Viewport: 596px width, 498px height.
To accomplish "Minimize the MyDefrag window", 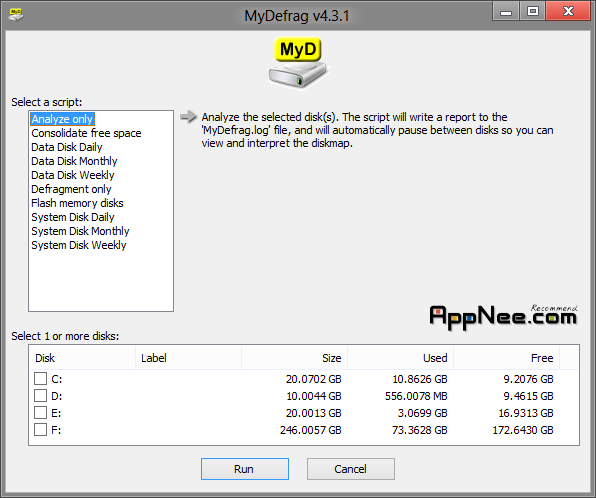I will (506, 11).
